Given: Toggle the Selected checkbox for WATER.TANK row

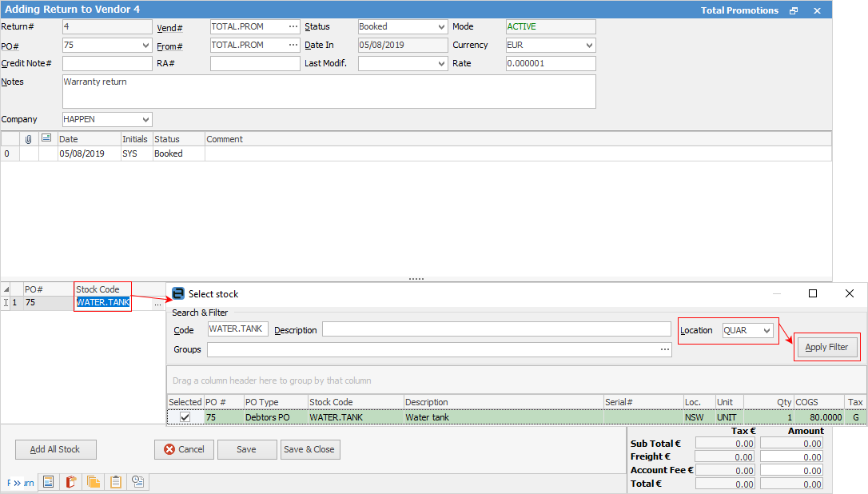Looking at the screenshot, I should [185, 417].
